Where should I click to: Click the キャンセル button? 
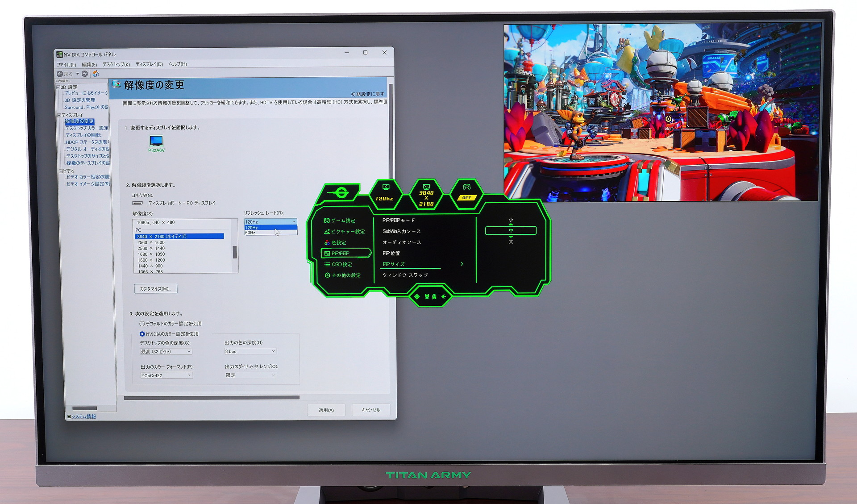coord(371,410)
